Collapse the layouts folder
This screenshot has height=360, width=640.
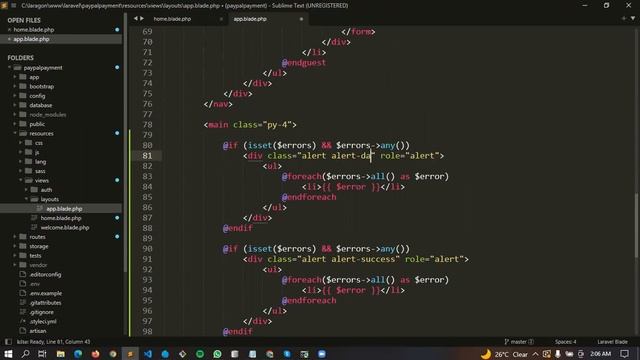tap(27, 199)
